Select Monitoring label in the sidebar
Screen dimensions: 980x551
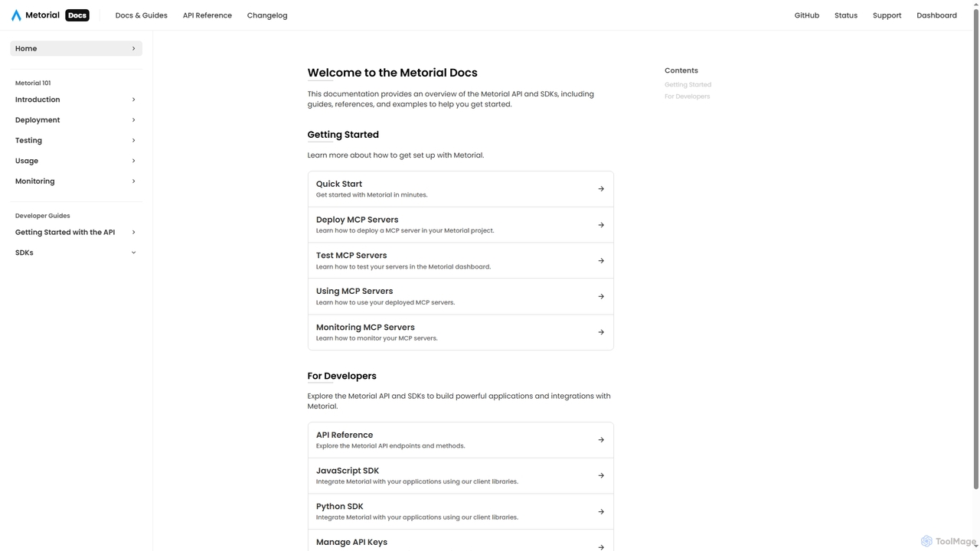(35, 181)
